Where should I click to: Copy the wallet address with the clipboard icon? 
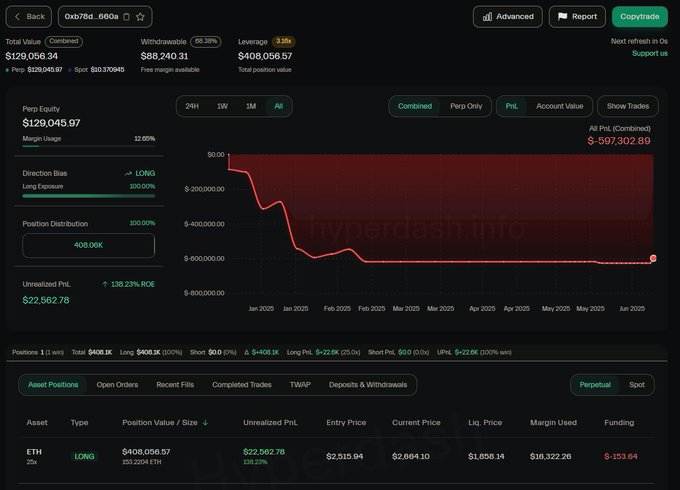click(x=126, y=17)
